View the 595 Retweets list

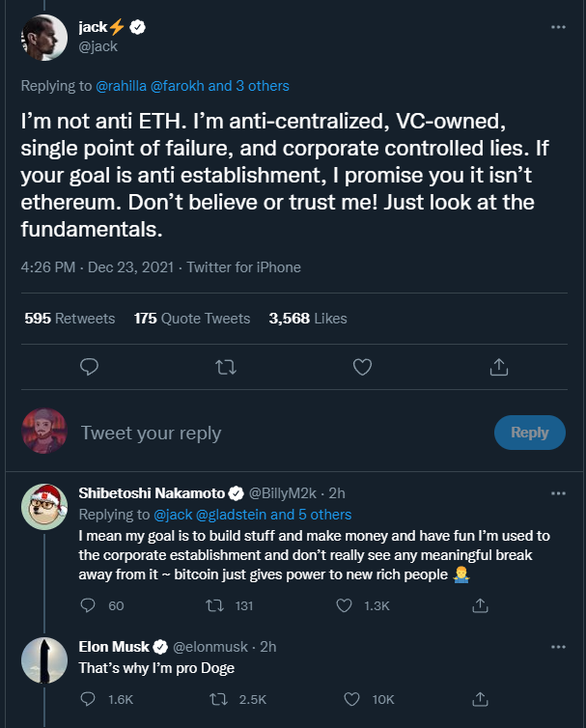point(70,319)
